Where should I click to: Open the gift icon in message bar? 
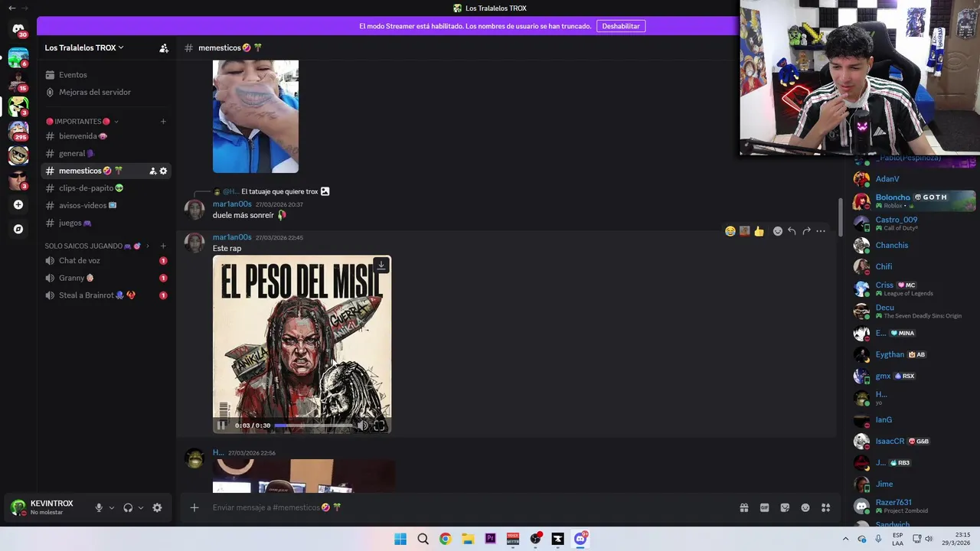pyautogui.click(x=744, y=507)
